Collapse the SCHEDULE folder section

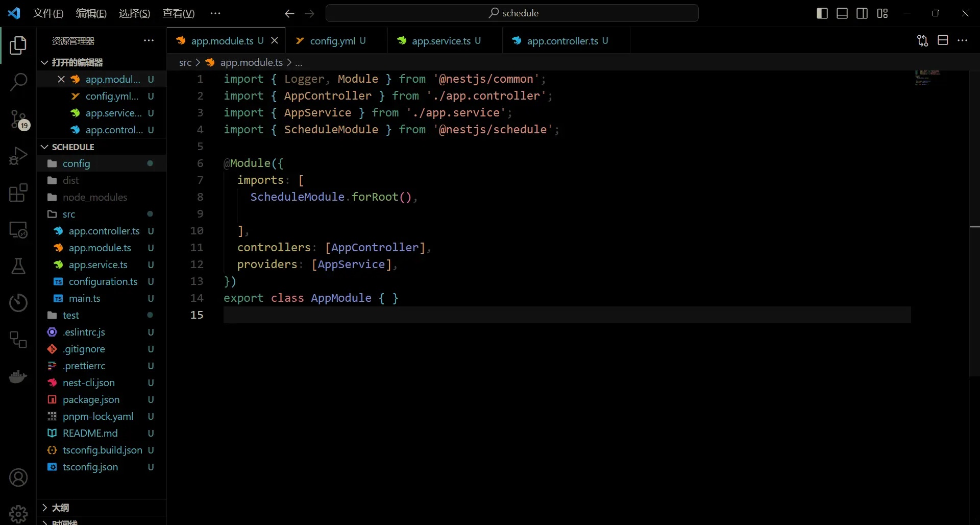[x=73, y=147]
